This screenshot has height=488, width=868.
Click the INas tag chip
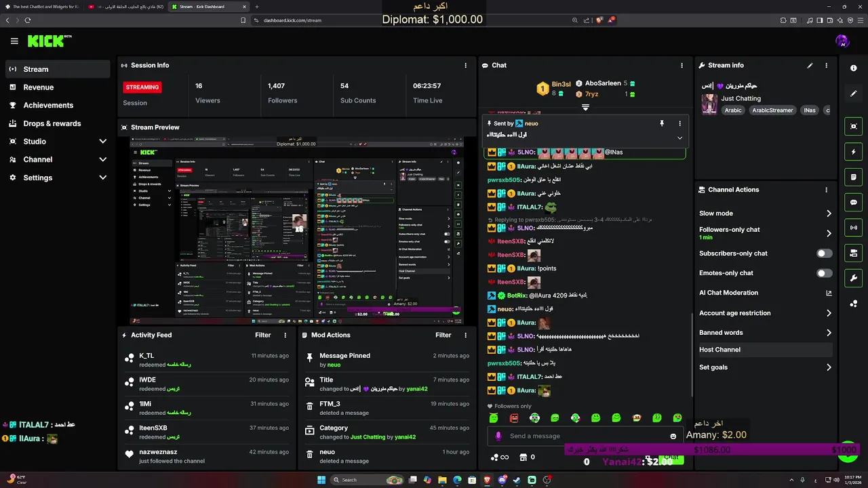(809, 110)
